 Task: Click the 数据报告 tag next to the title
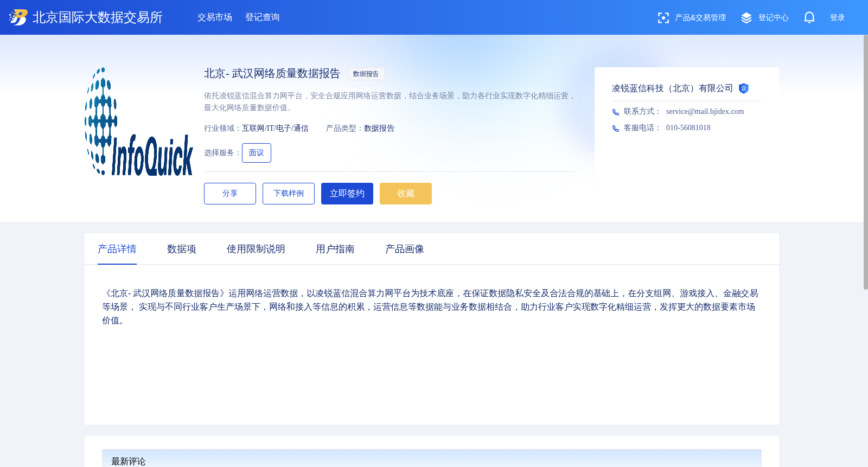click(366, 74)
